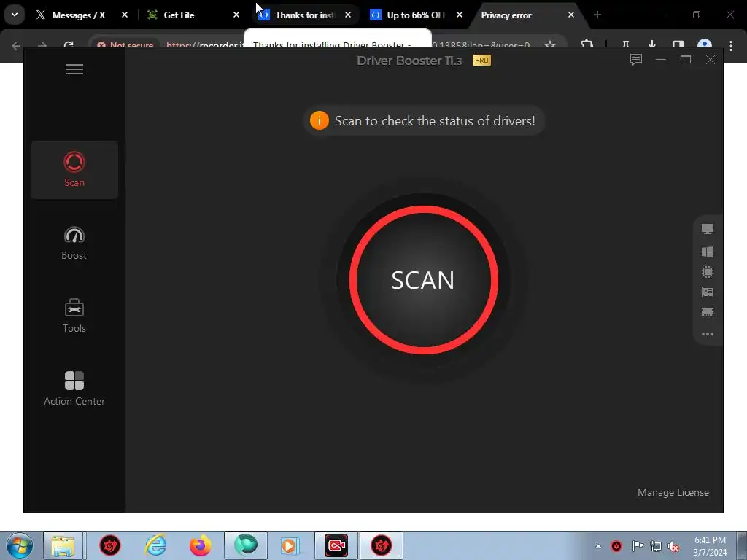Open the Chrome tab search dropdown
The height and width of the screenshot is (560, 747).
(15, 15)
